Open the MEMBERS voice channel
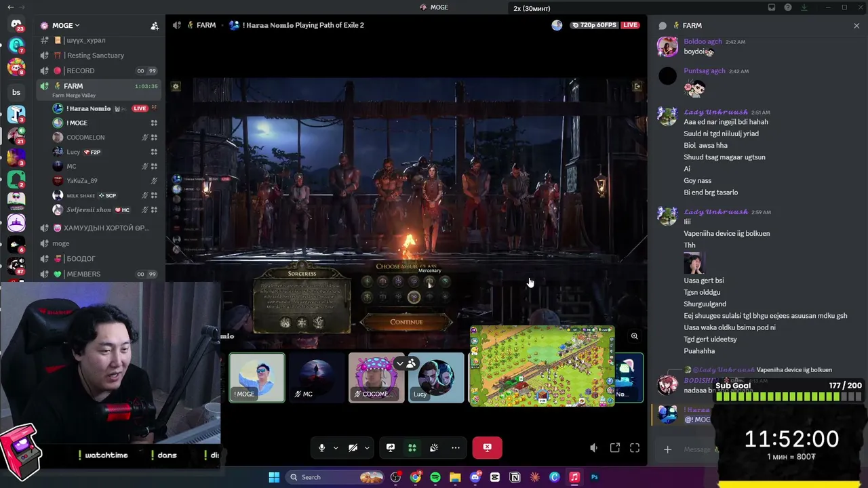Viewport: 868px width, 488px height. click(x=97, y=274)
